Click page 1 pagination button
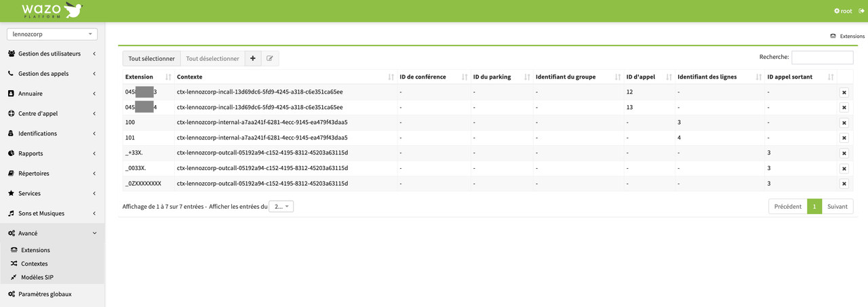 click(814, 207)
